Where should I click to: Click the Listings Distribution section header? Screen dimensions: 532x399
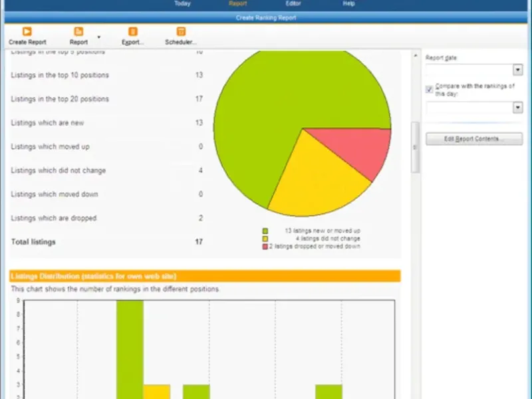[205, 276]
